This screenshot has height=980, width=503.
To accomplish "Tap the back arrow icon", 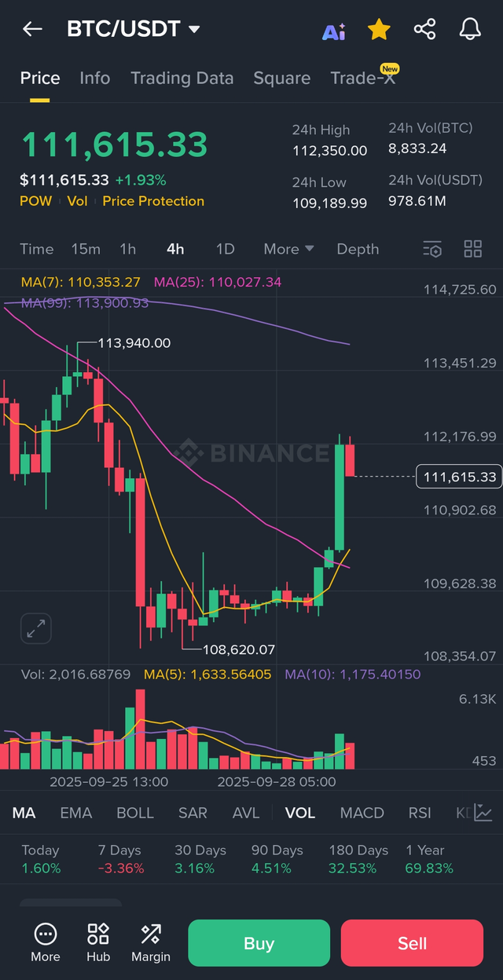I will point(32,30).
